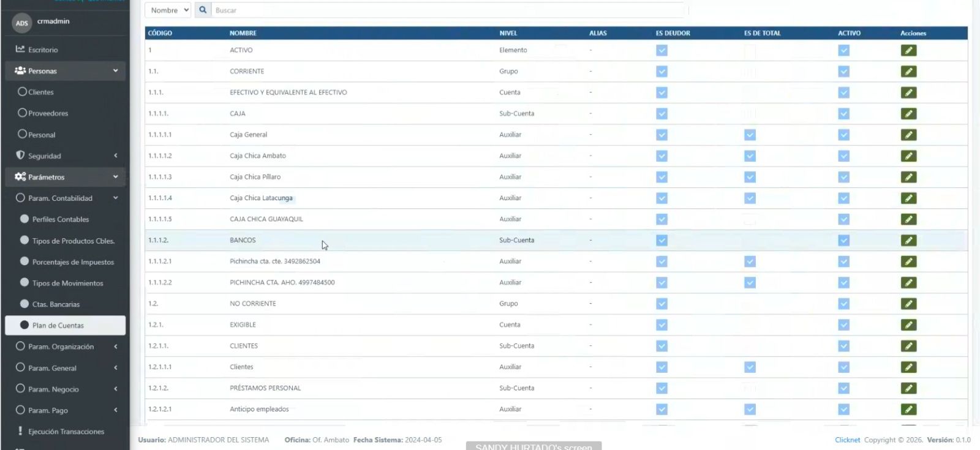Click the Clicknet footer link
The image size is (980, 450).
point(847,440)
